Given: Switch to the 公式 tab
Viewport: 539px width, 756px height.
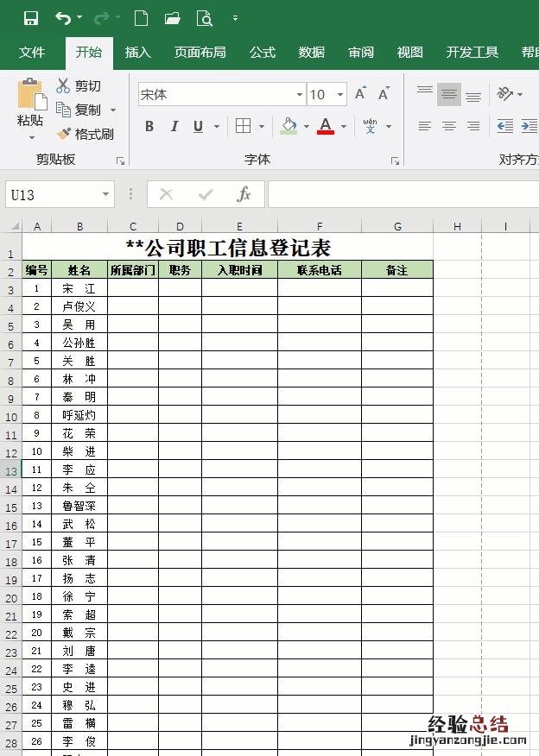Looking at the screenshot, I should (x=263, y=52).
